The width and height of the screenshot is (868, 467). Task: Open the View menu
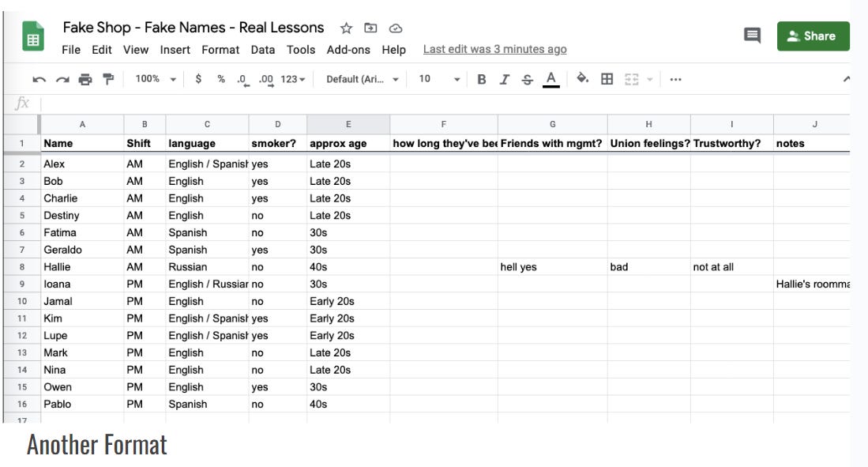(136, 50)
